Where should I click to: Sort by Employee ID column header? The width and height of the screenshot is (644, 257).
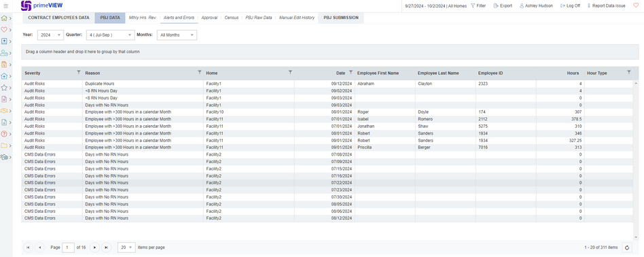pos(490,73)
